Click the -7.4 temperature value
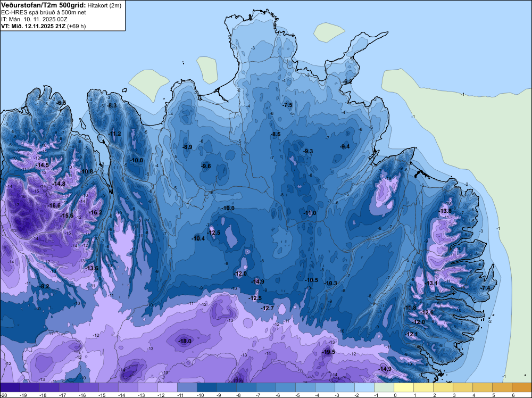532x398 pixels. coord(485,288)
